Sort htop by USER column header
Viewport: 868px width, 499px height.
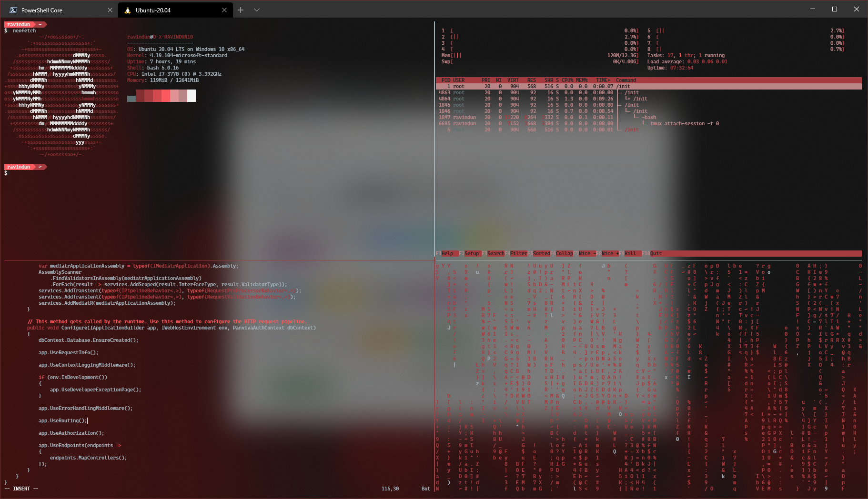click(x=459, y=80)
